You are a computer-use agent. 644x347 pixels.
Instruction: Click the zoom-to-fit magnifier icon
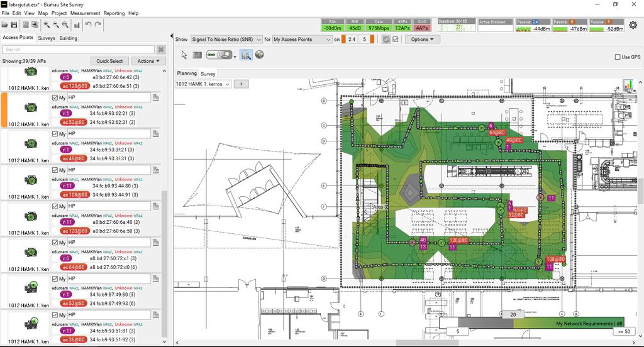[x=65, y=25]
